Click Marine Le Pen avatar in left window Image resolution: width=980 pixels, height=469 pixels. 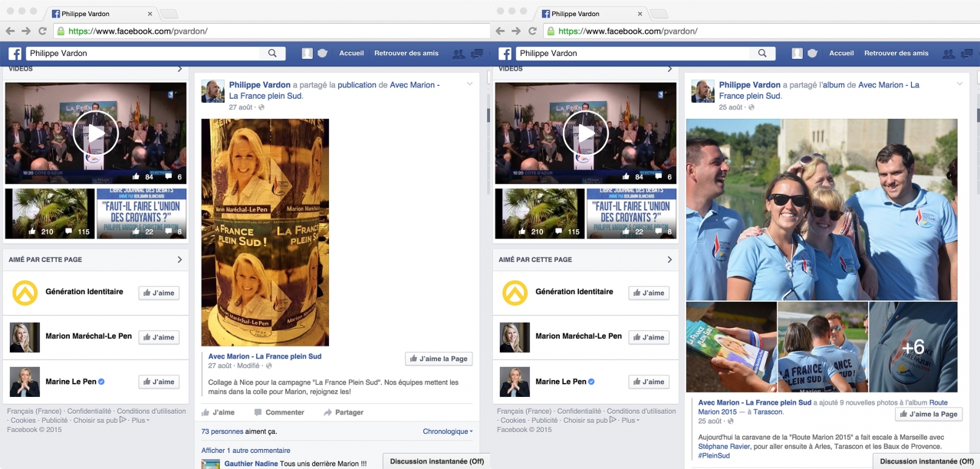25,382
